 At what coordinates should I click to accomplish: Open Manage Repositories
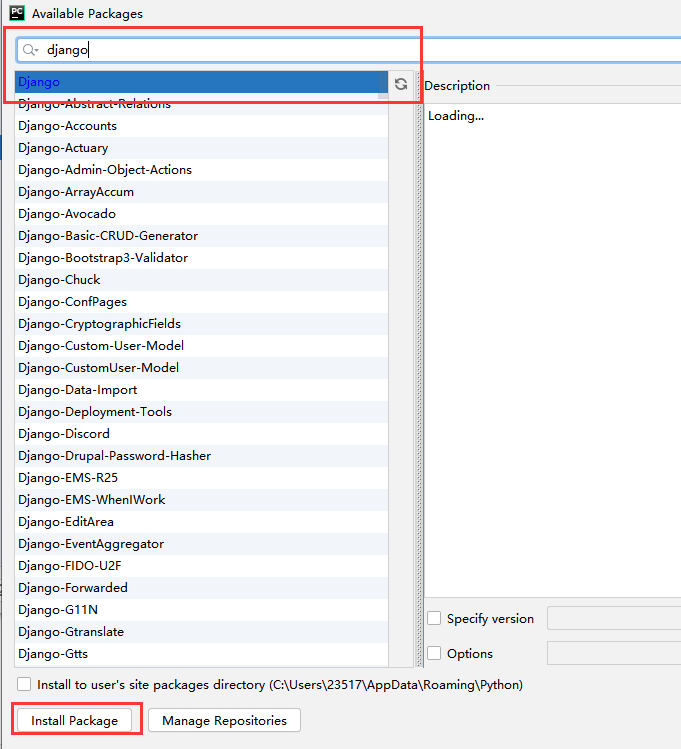[x=224, y=720]
